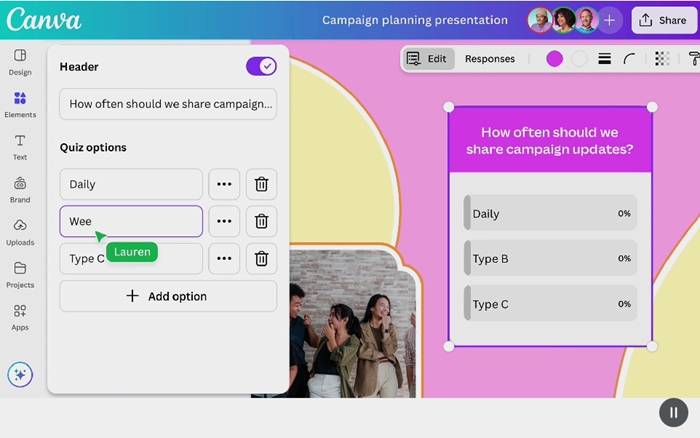
Task: Click the Magic assistant sparkle button
Action: pyautogui.click(x=20, y=375)
